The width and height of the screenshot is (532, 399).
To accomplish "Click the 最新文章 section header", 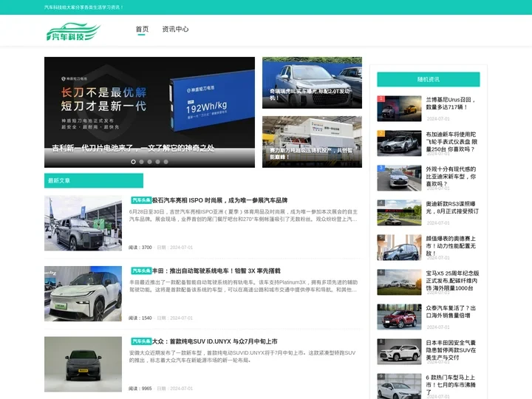I will (x=94, y=180).
